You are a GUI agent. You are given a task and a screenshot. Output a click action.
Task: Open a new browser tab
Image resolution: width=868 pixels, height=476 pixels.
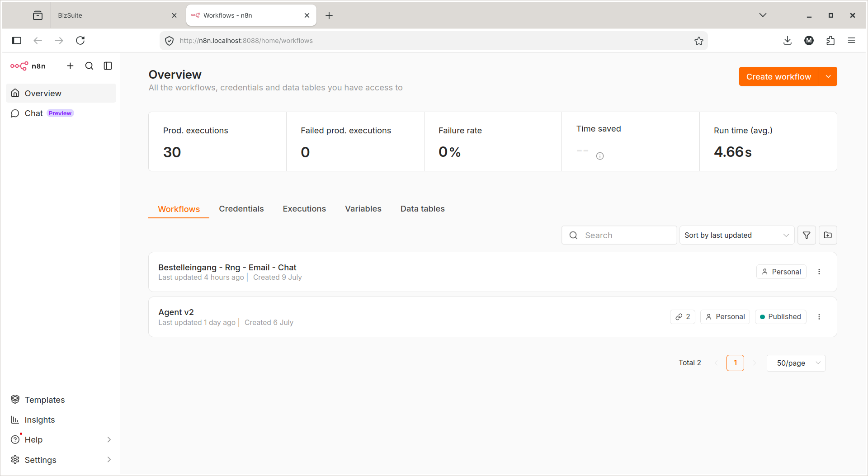point(329,15)
